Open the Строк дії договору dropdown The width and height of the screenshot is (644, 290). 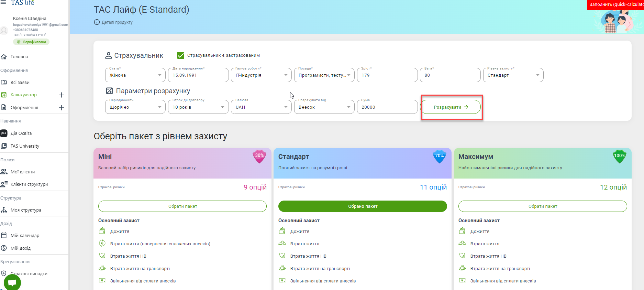tap(198, 107)
